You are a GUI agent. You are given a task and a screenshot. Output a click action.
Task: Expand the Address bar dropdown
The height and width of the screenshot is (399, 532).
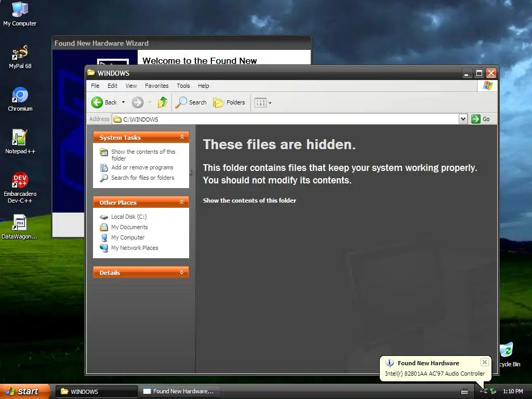pos(463,119)
